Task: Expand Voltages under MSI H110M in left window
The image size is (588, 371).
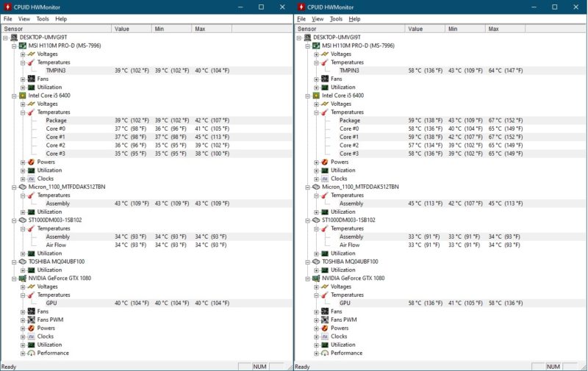Action: (23, 54)
